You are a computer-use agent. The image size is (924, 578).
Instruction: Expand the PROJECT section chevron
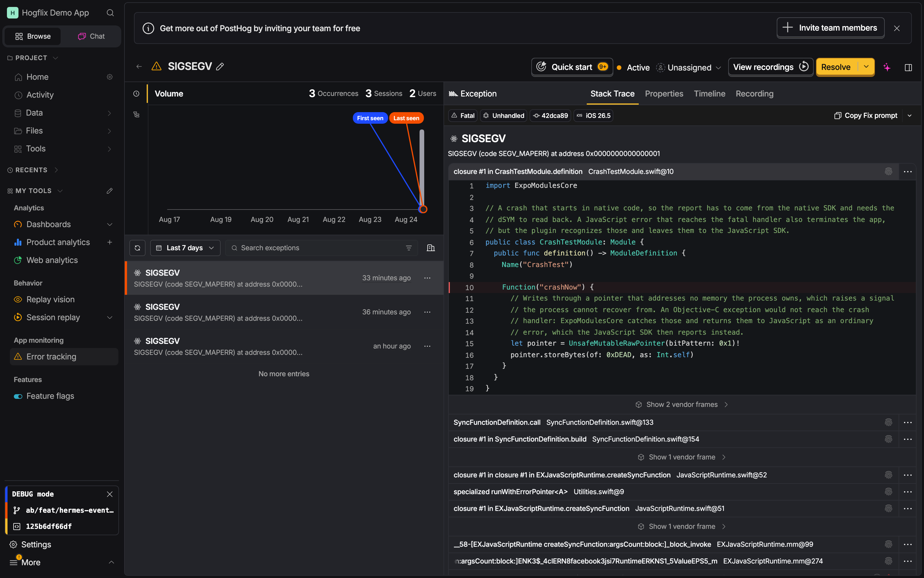click(x=55, y=58)
